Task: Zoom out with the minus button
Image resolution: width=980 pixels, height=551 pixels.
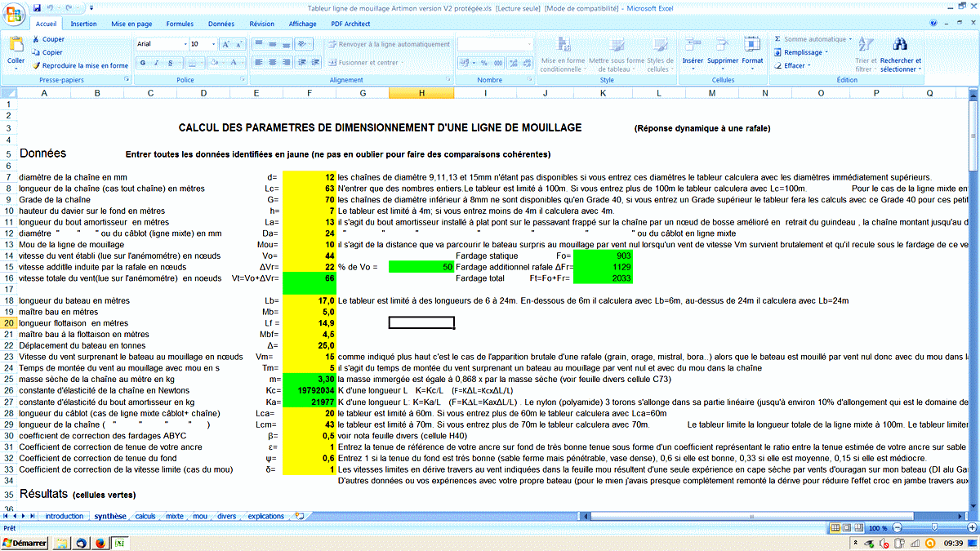Action: [898, 528]
